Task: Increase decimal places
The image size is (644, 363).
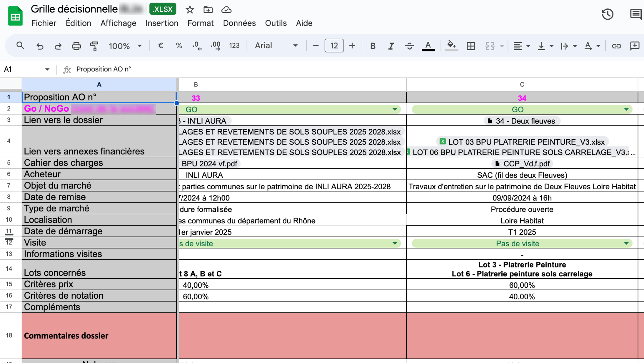Action: [x=216, y=46]
